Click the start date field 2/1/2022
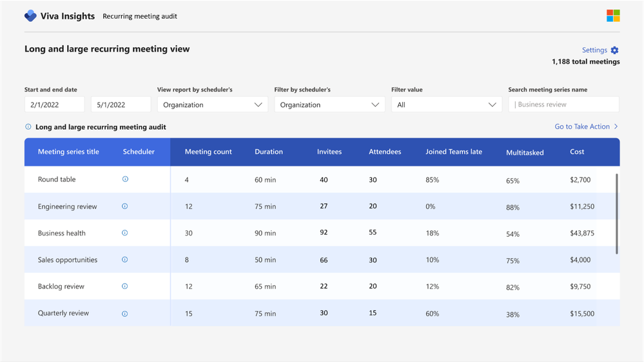Screen dimensions: 644x362 54,105
